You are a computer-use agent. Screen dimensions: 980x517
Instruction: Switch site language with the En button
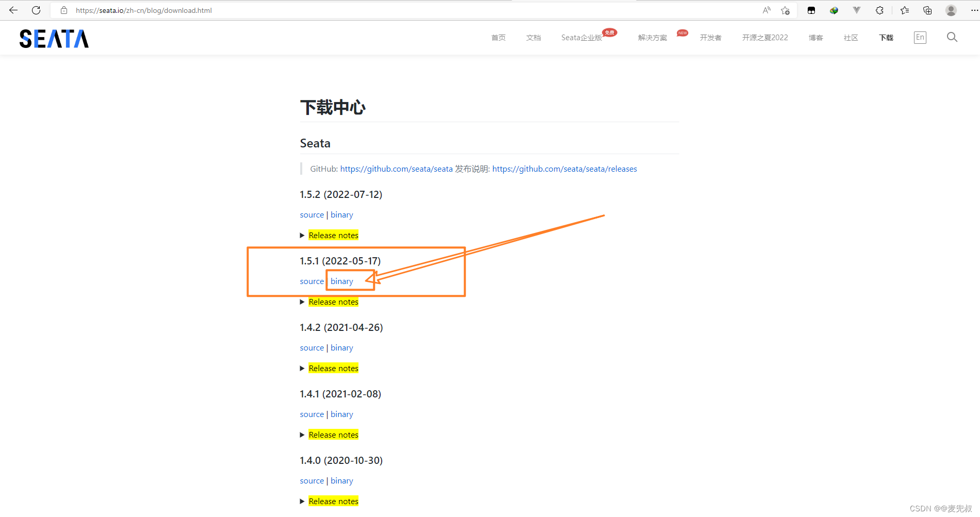point(920,37)
